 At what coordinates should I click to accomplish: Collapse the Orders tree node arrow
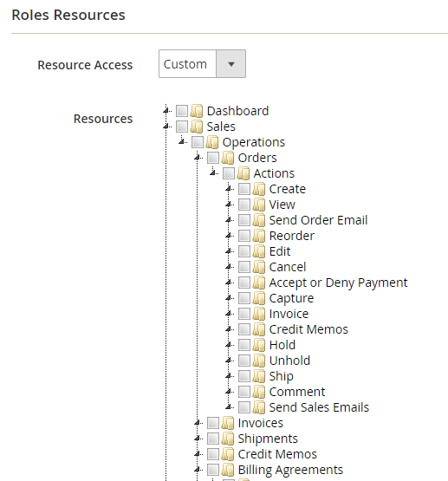coord(198,158)
